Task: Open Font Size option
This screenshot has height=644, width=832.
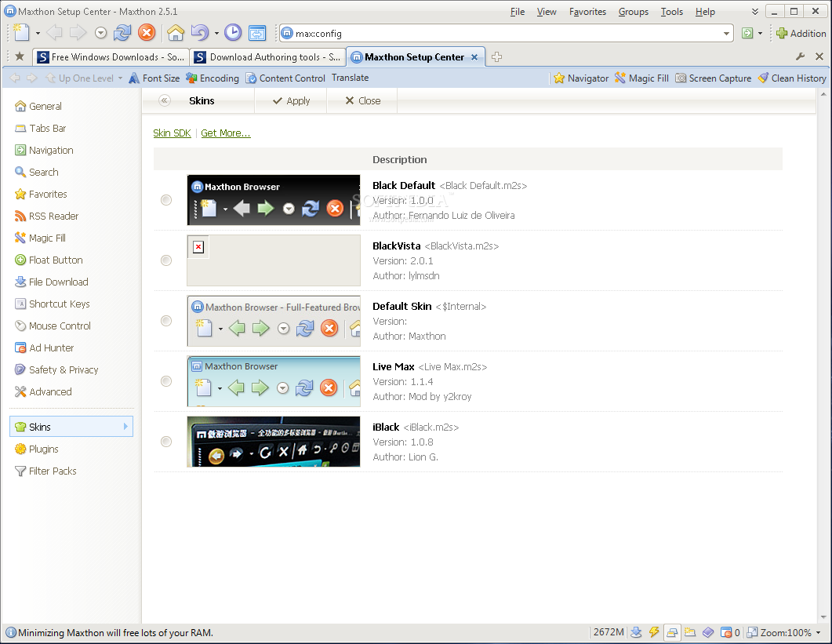Action: click(154, 78)
